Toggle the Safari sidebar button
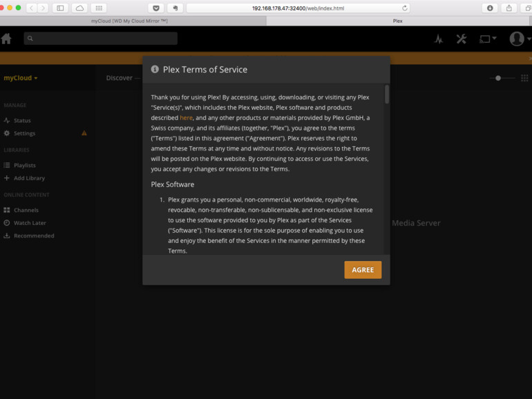This screenshot has height=399, width=532. [x=60, y=8]
